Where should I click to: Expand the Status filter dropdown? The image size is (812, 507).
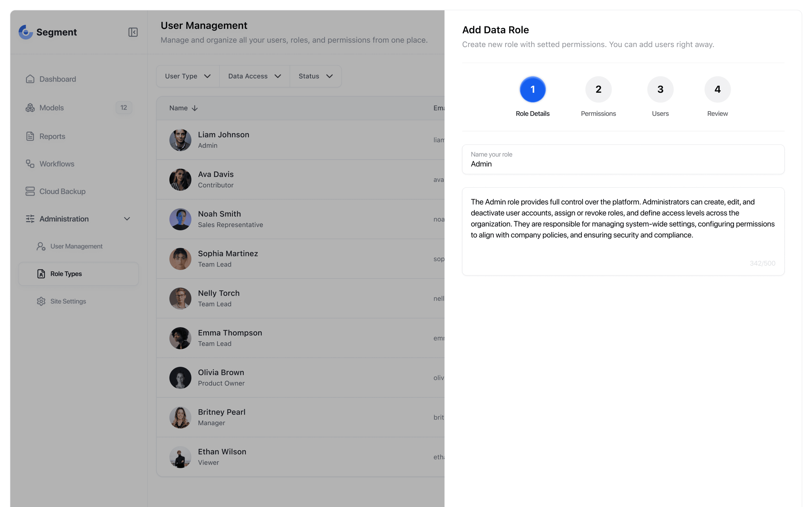point(315,76)
